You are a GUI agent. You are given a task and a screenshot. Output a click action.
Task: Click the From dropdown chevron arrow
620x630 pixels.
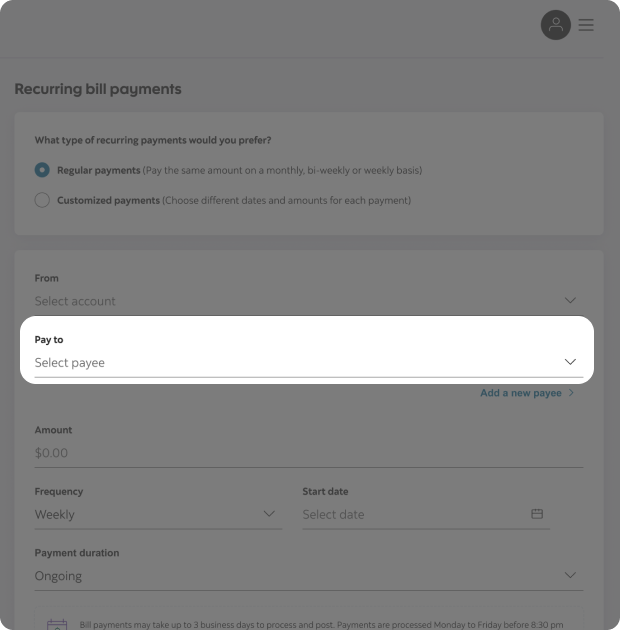tap(570, 300)
